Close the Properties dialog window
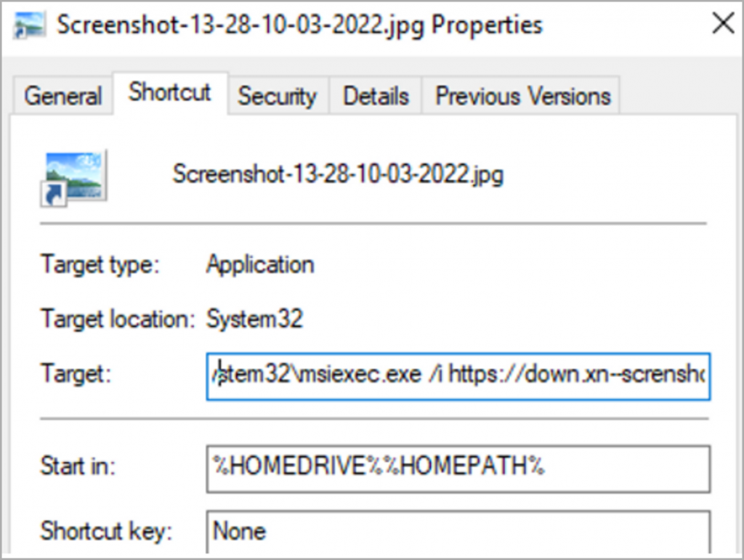 point(723,23)
